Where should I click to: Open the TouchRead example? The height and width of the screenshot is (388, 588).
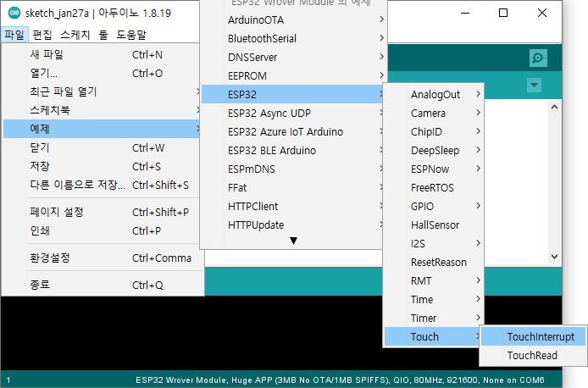coord(533,355)
